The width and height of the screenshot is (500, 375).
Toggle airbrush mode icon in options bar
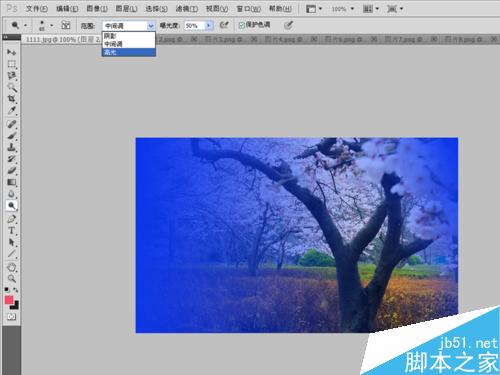coord(224,25)
